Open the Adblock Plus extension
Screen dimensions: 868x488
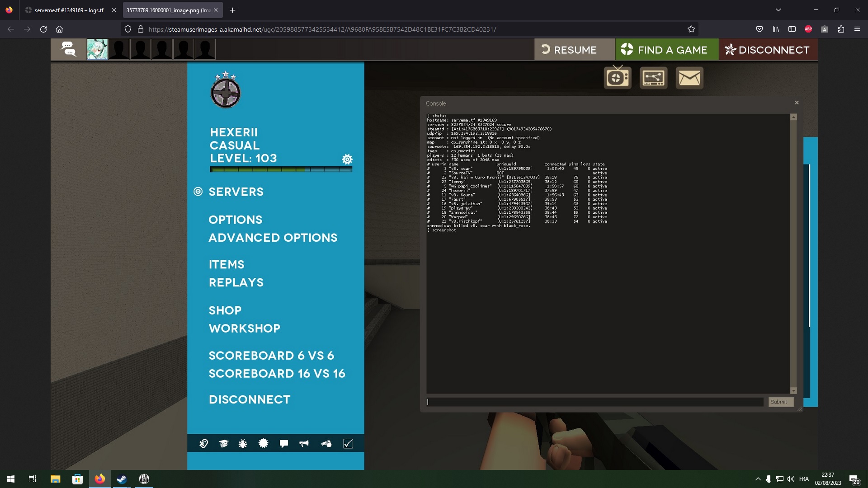click(808, 29)
